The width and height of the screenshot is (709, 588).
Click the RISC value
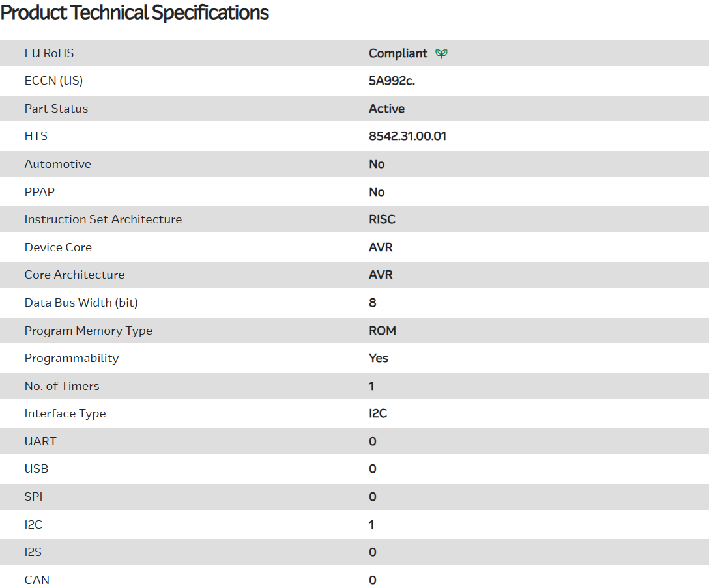(382, 219)
